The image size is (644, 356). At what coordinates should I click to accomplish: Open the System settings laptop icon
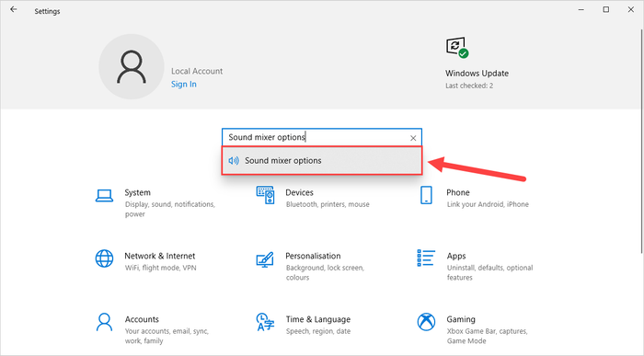[104, 195]
